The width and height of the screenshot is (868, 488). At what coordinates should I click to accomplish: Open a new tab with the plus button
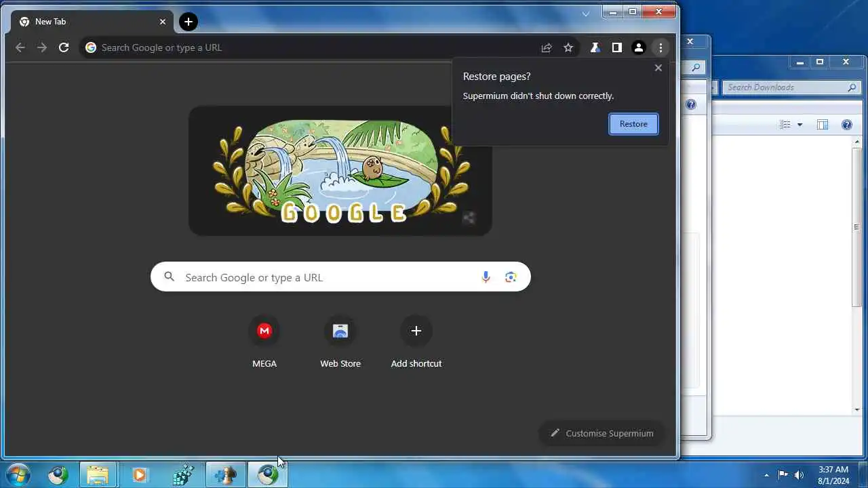point(189,22)
